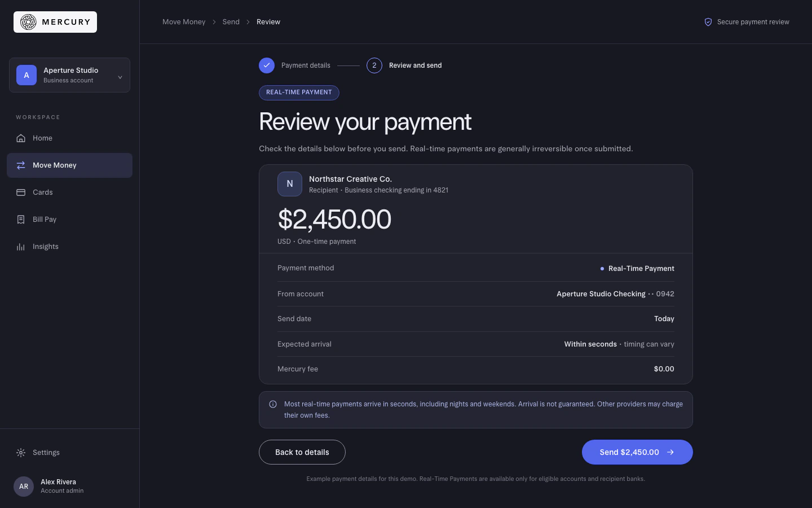
Task: Click the Send date value Today
Action: tap(664, 319)
